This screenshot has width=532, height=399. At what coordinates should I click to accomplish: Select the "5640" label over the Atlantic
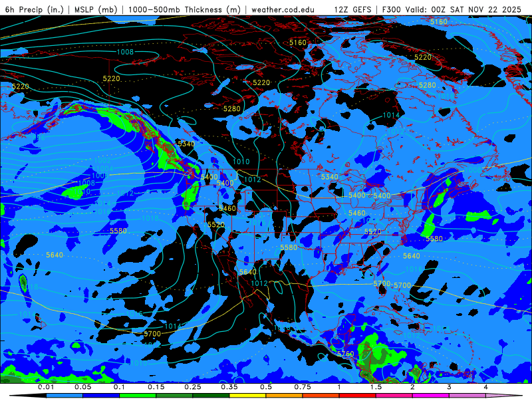[411, 256]
